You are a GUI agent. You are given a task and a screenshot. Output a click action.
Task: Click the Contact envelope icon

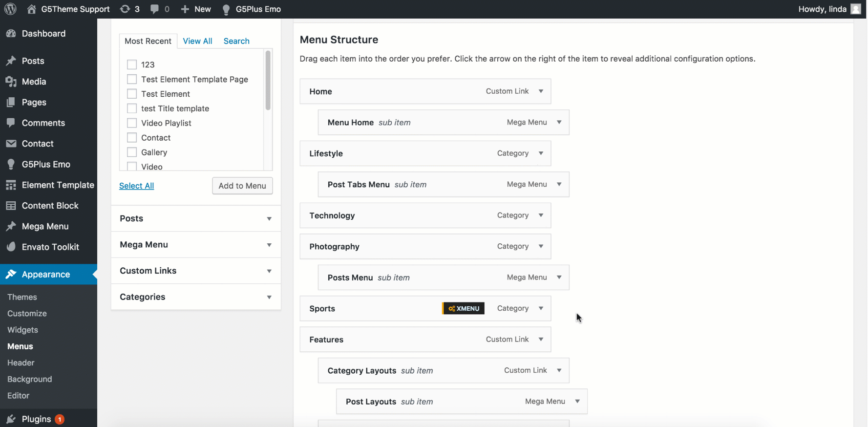(11, 144)
